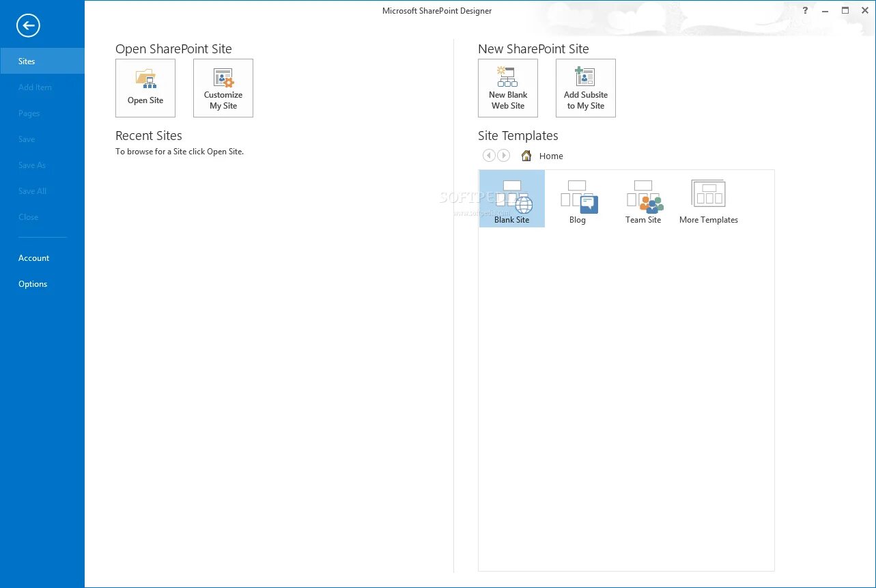Viewport: 876px width, 588px height.
Task: Open a SharePoint site with Open Site
Action: click(x=145, y=87)
